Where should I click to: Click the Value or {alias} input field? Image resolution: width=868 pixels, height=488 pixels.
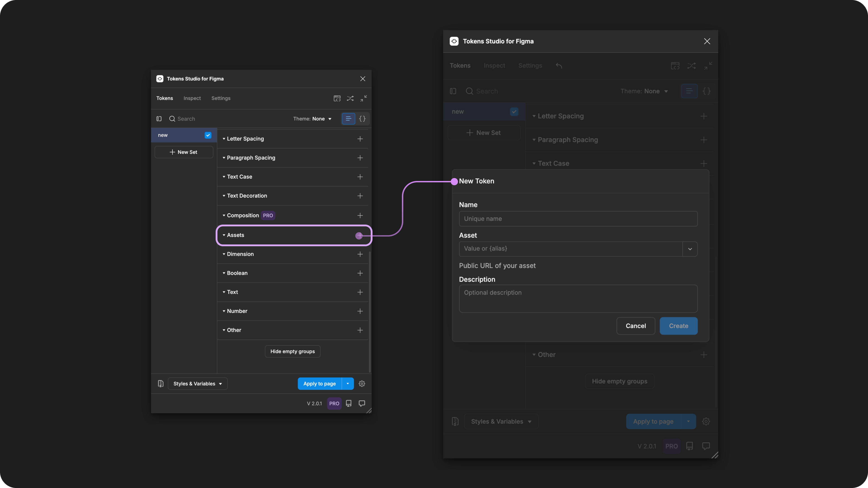[571, 249]
